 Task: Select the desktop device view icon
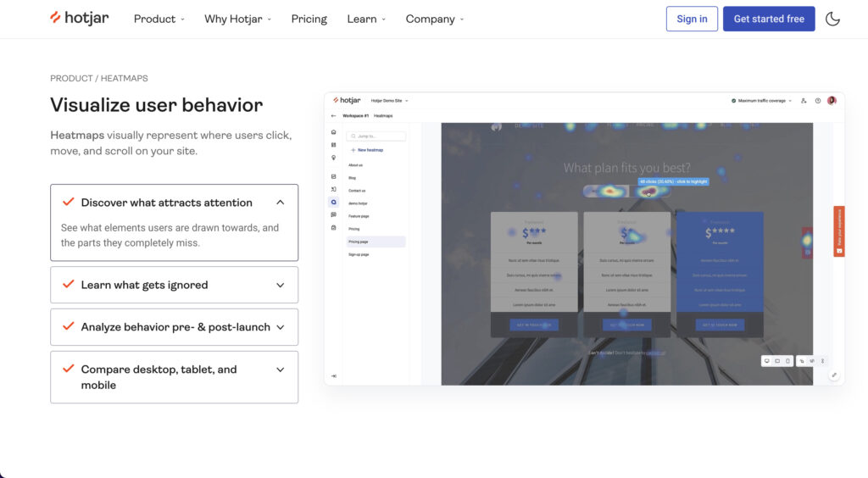[767, 361]
